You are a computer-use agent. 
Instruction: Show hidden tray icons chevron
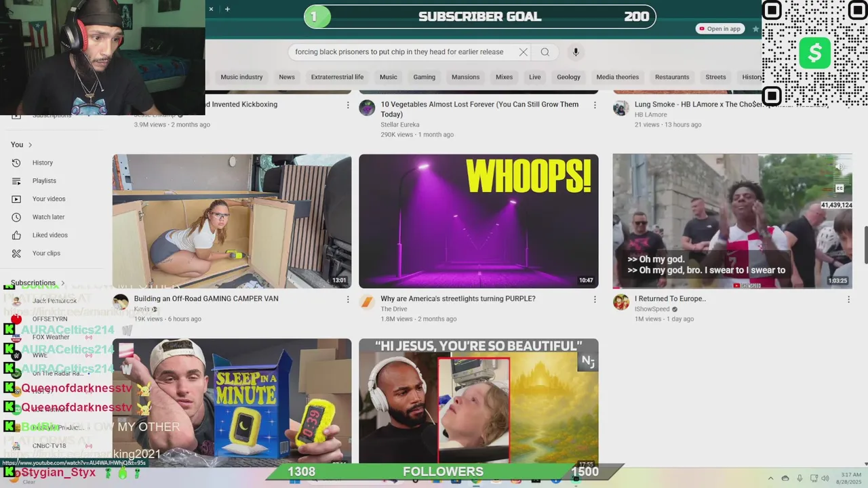click(x=770, y=479)
